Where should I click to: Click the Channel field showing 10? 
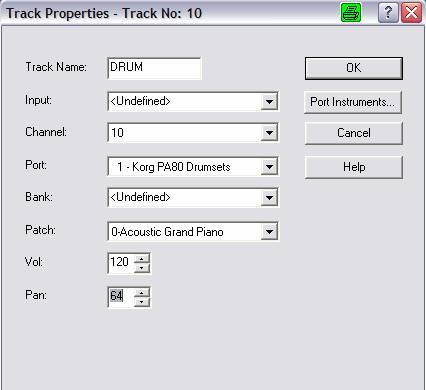185,133
